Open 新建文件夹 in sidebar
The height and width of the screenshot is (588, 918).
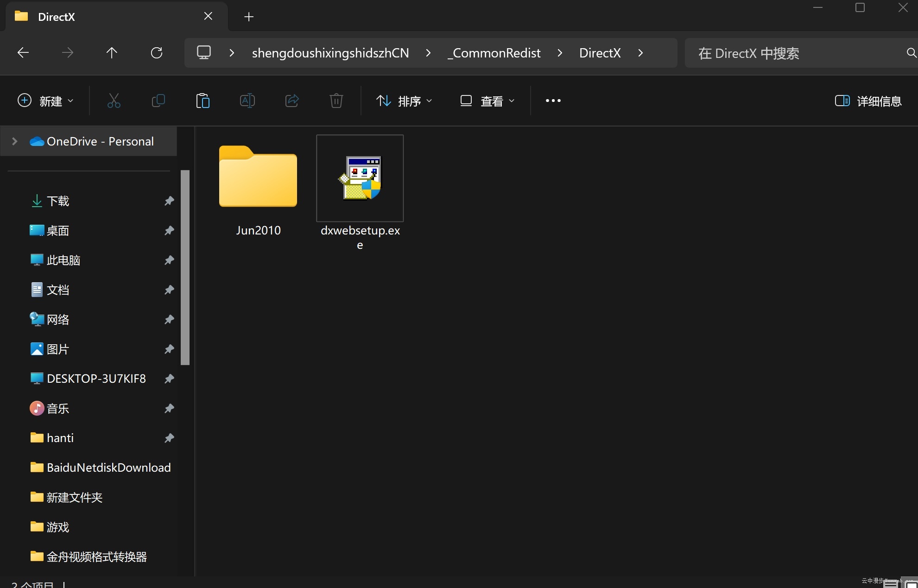click(74, 497)
